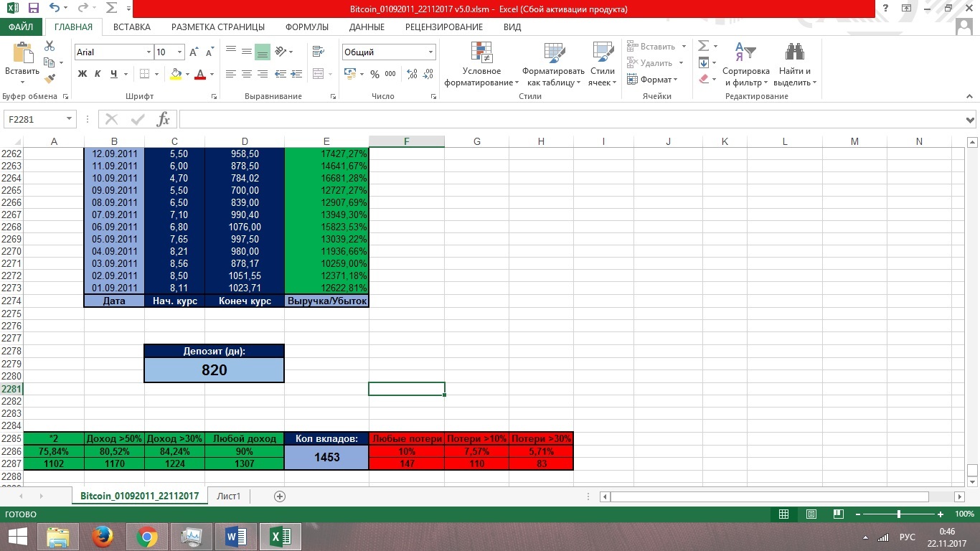Switch to the ВСТАВКА ribbon tab

[132, 27]
